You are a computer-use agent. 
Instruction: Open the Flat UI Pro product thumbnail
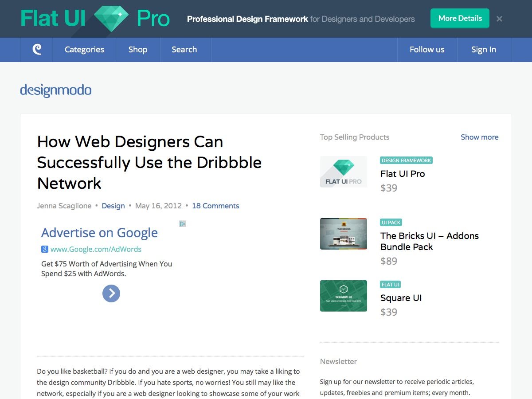point(344,172)
